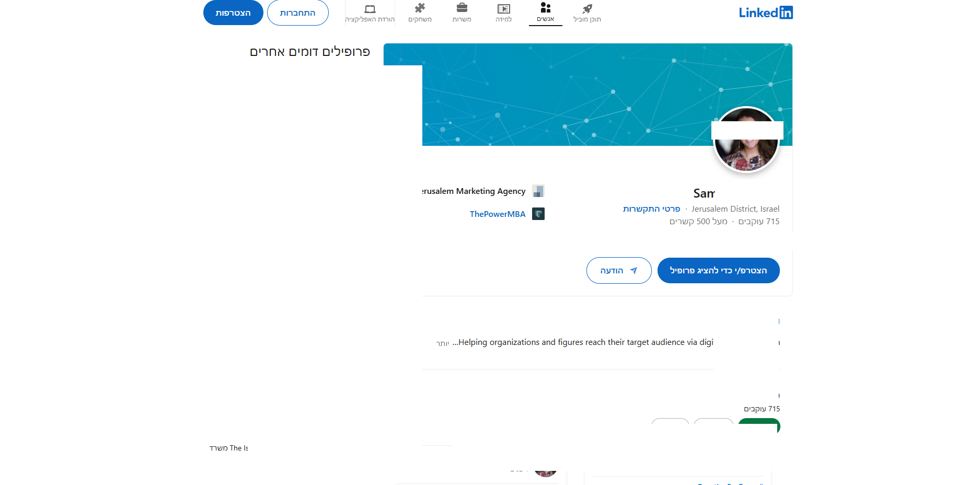Select the People tab in navigation
980x485 pixels.
tap(545, 13)
